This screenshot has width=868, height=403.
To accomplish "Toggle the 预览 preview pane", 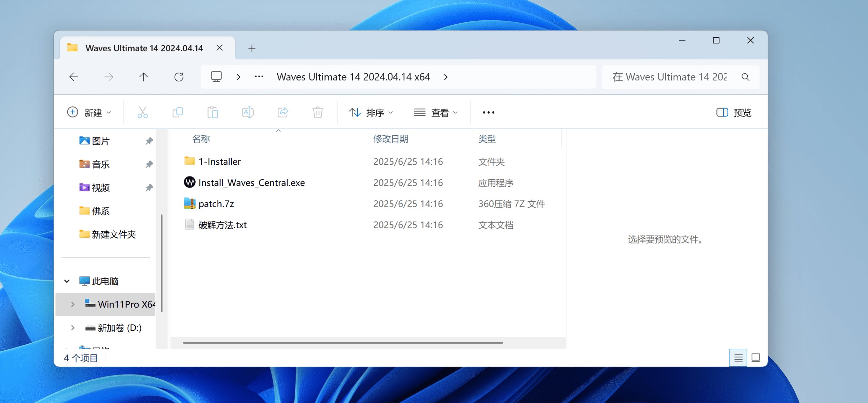I will click(x=734, y=112).
